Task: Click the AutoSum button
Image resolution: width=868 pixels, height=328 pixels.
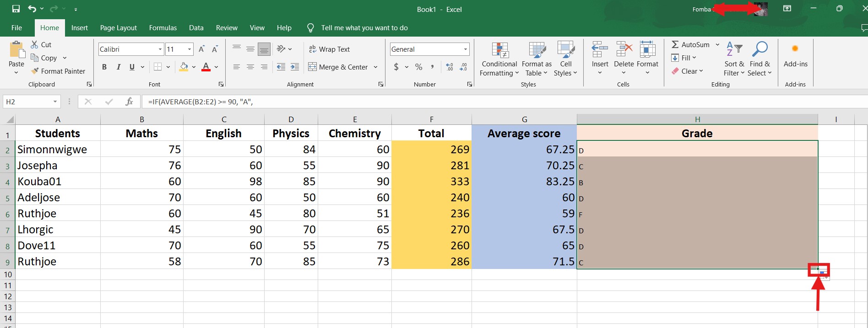Action: click(x=690, y=45)
